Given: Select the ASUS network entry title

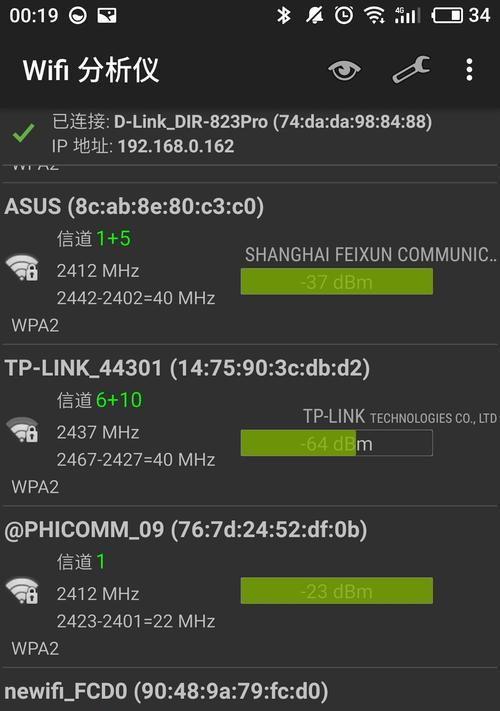Looking at the screenshot, I should pos(134,206).
